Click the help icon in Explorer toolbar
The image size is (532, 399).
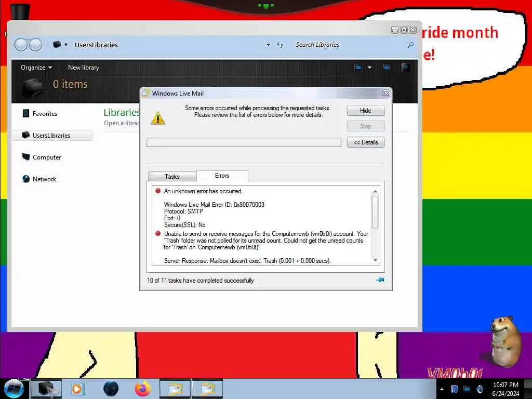tap(405, 67)
